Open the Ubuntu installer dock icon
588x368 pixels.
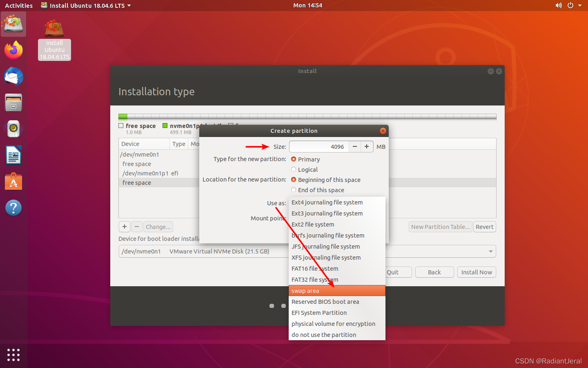coord(13,24)
